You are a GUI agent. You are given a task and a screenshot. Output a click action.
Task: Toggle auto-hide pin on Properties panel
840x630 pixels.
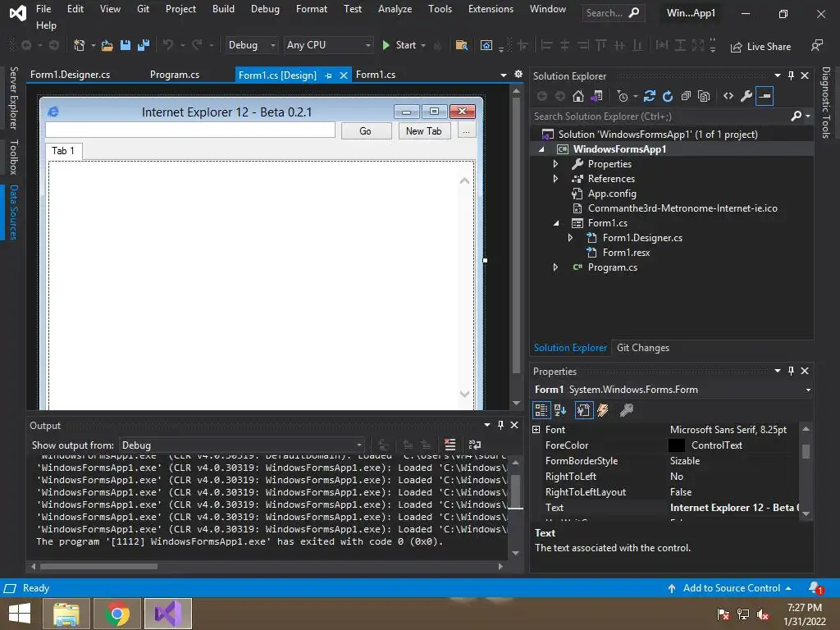(x=792, y=371)
